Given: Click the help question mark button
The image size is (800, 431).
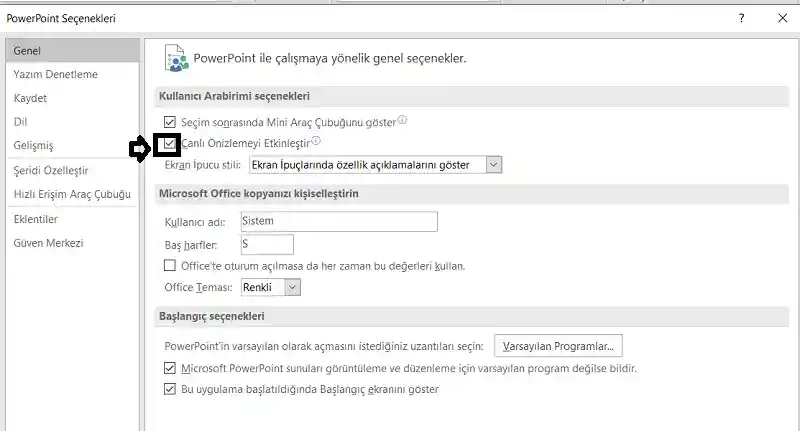Looking at the screenshot, I should (741, 18).
